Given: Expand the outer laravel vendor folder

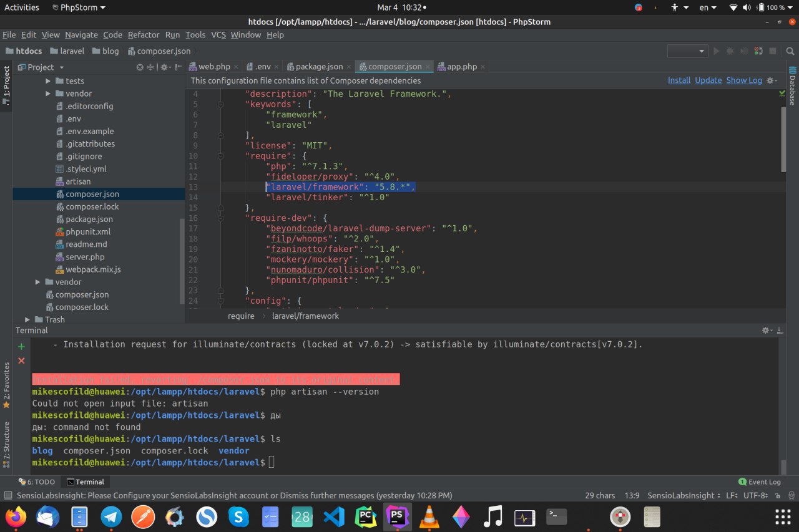Looking at the screenshot, I should pyautogui.click(x=38, y=282).
